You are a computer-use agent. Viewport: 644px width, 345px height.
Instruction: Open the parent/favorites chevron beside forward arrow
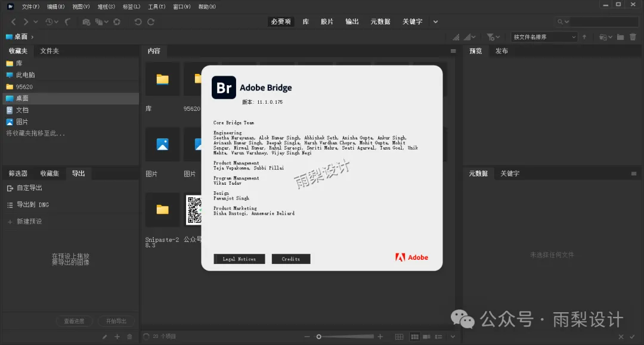[36, 21]
